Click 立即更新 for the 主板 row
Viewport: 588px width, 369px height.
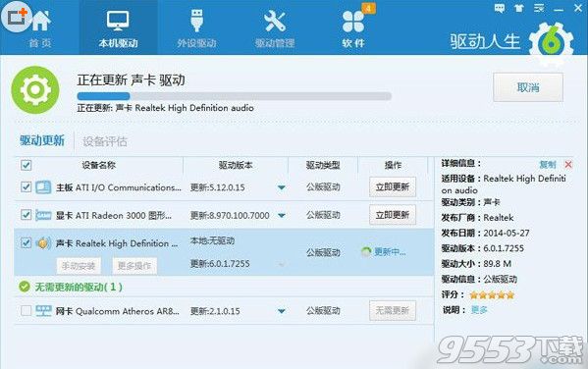coord(393,186)
